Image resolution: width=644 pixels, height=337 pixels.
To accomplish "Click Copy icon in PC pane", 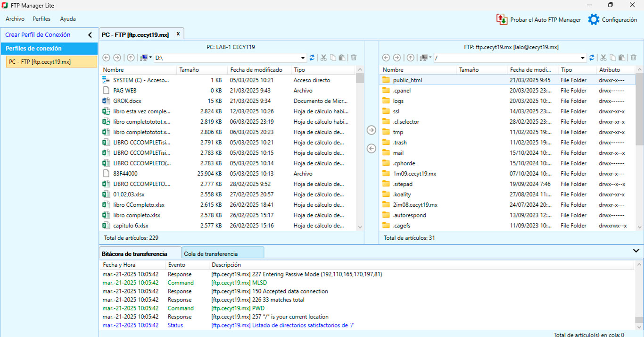I will pos(333,58).
